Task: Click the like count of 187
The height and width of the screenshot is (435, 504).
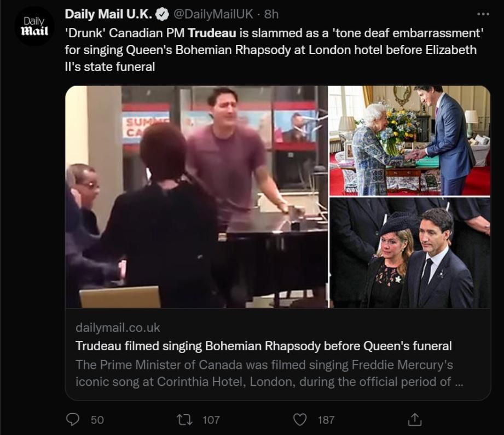Action: point(326,420)
